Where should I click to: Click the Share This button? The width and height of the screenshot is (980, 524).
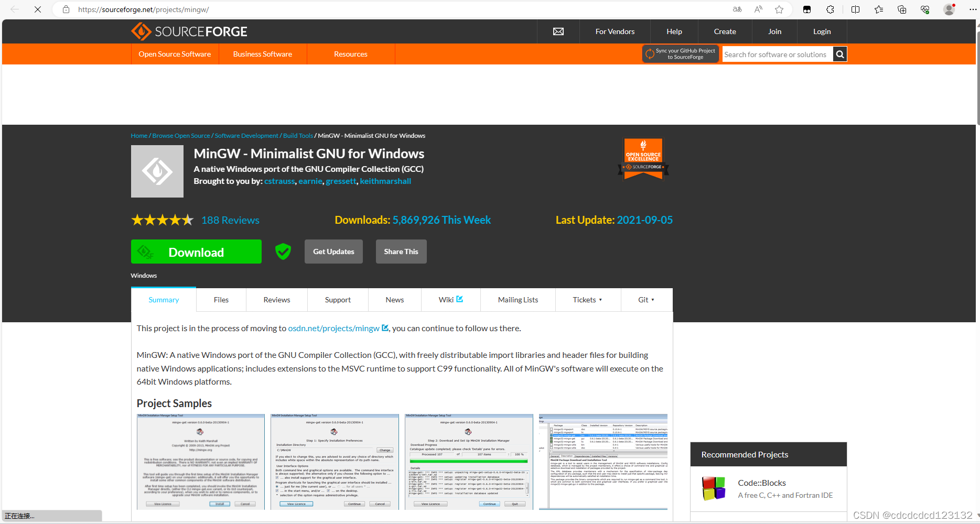tap(401, 252)
